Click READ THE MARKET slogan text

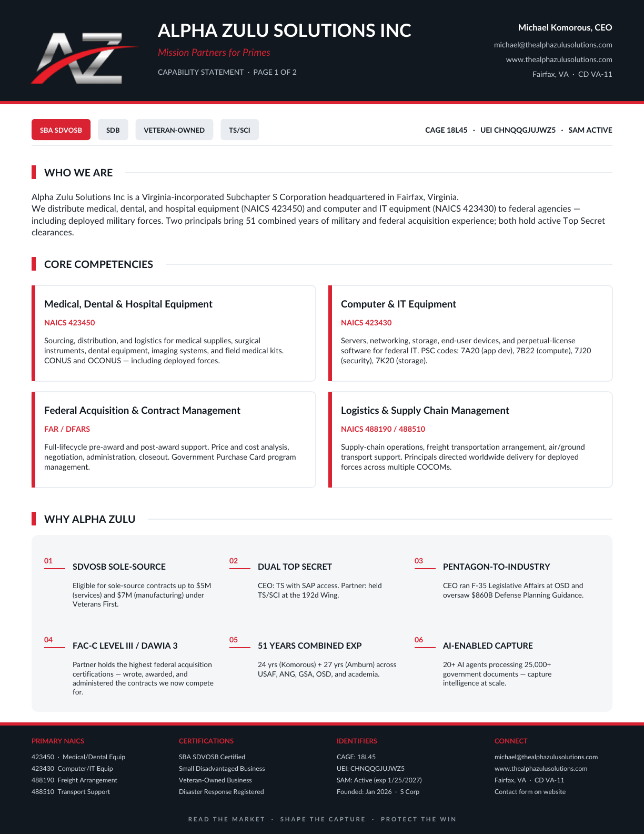(x=227, y=819)
